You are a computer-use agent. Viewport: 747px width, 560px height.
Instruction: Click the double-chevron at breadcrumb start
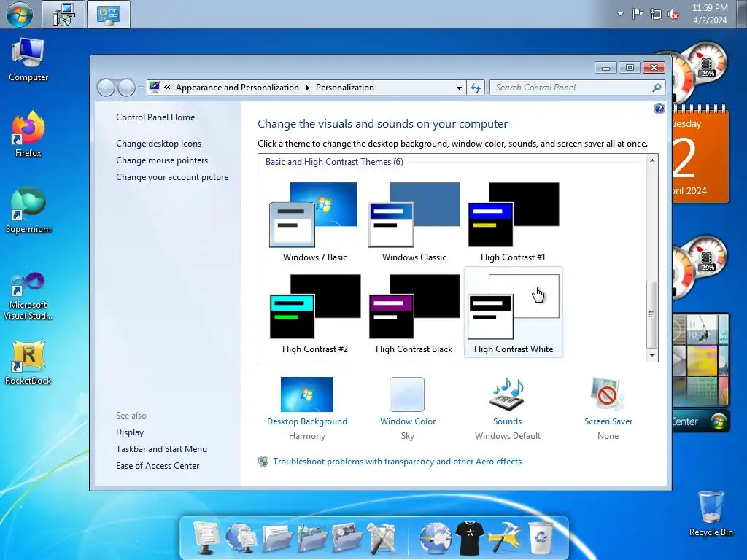(x=167, y=87)
